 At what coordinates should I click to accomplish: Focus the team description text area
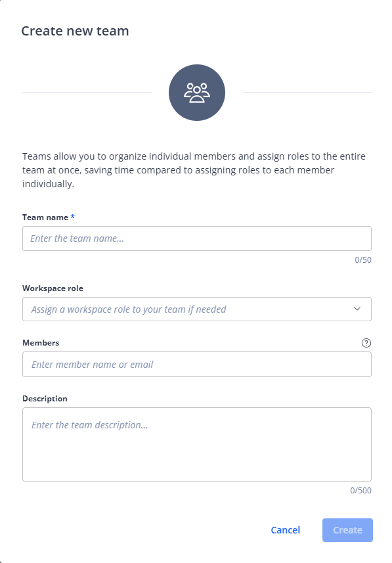pos(197,445)
